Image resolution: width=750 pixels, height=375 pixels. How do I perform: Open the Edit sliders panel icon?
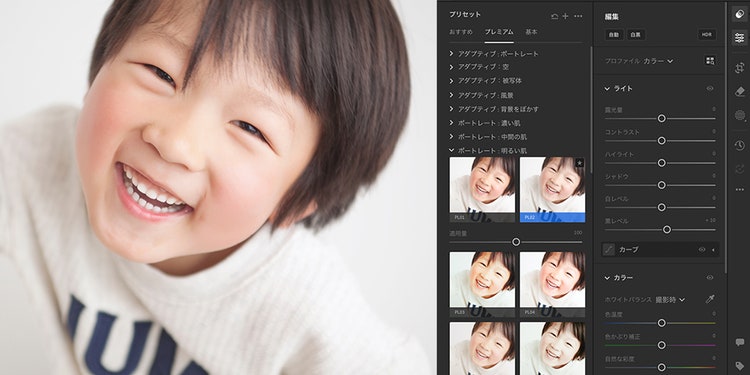(739, 38)
